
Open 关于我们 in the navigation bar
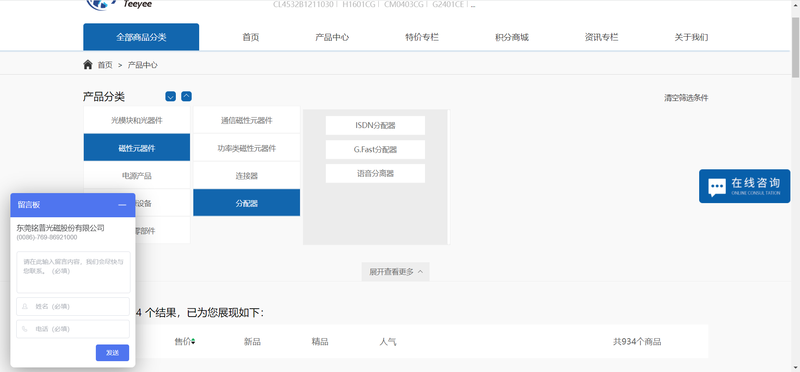(691, 37)
